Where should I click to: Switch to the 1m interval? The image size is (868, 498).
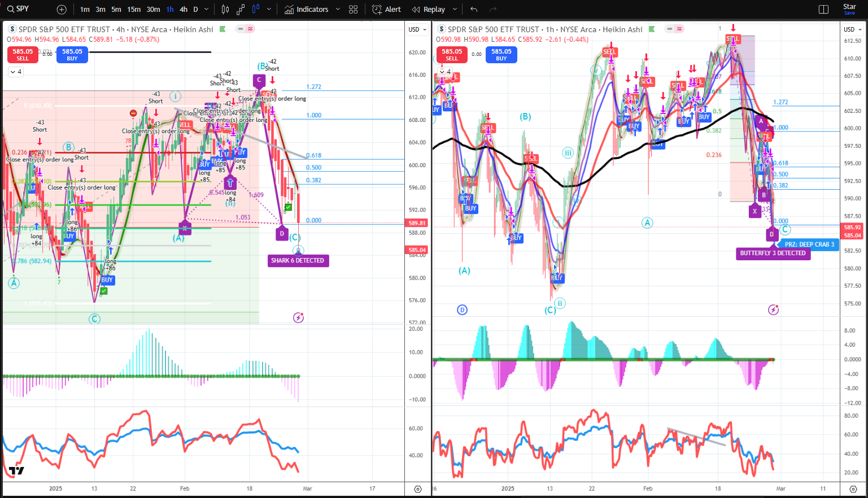pos(85,10)
